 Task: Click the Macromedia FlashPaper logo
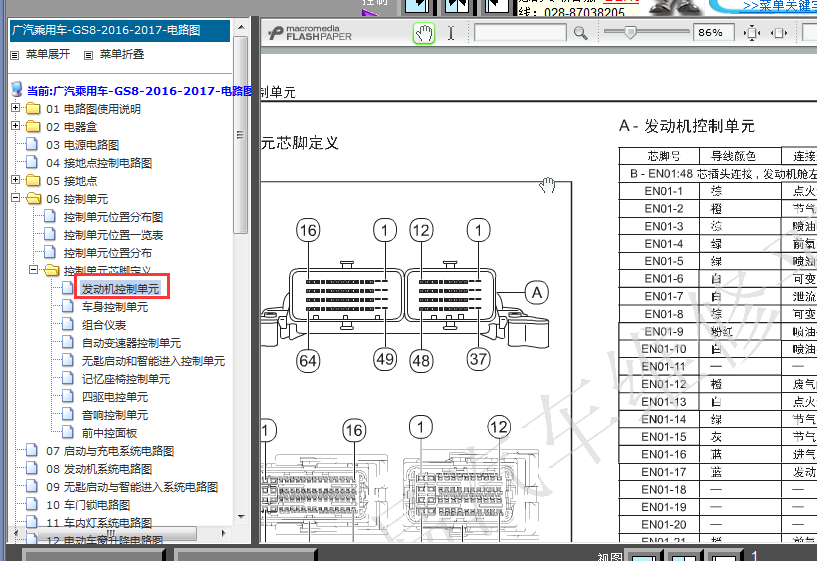click(x=310, y=33)
